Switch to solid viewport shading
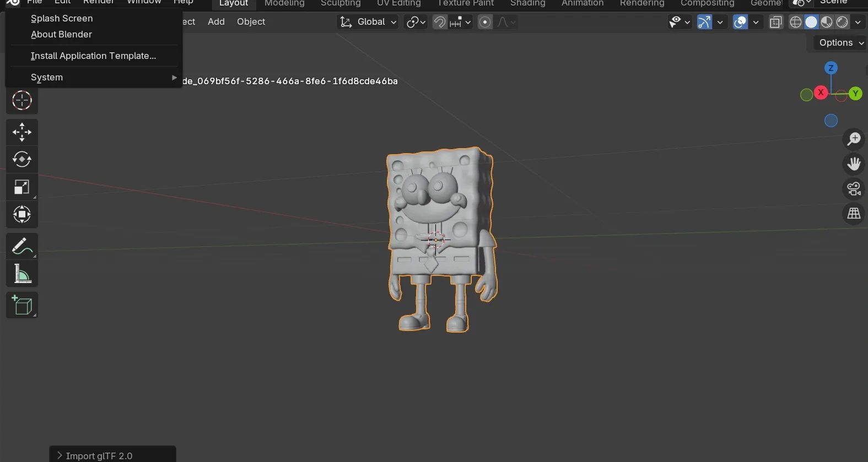The image size is (868, 462). pyautogui.click(x=811, y=22)
